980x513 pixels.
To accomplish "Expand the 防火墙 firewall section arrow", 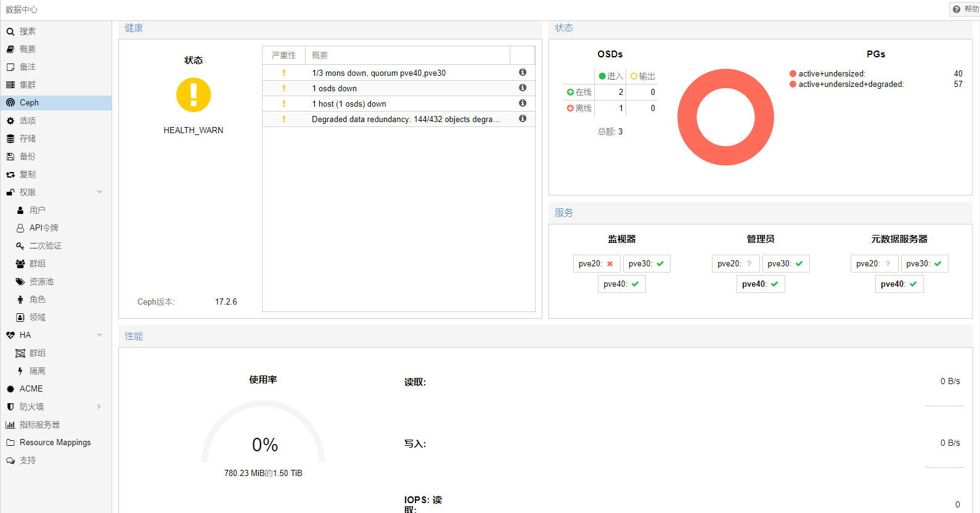I will (100, 406).
